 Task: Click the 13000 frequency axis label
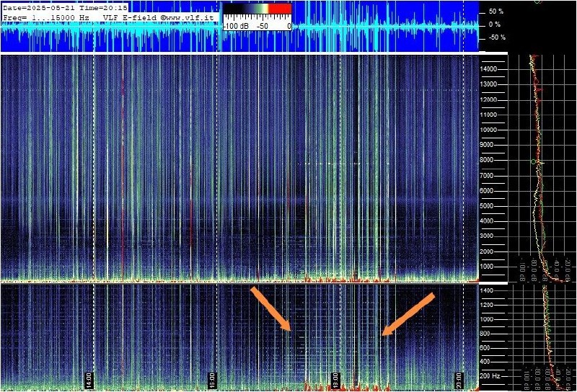click(x=488, y=84)
